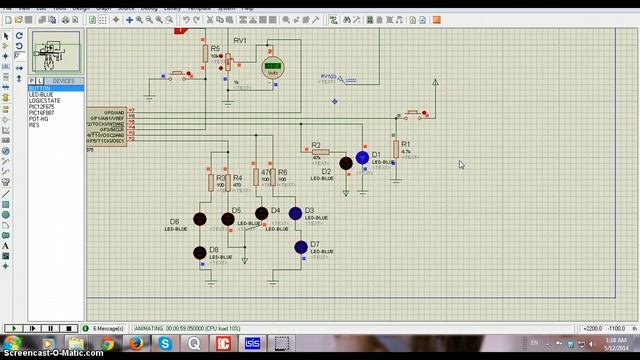This screenshot has width=640, height=360.
Task: Click Rotate Anti-Clockwise icon
Action: point(19,46)
